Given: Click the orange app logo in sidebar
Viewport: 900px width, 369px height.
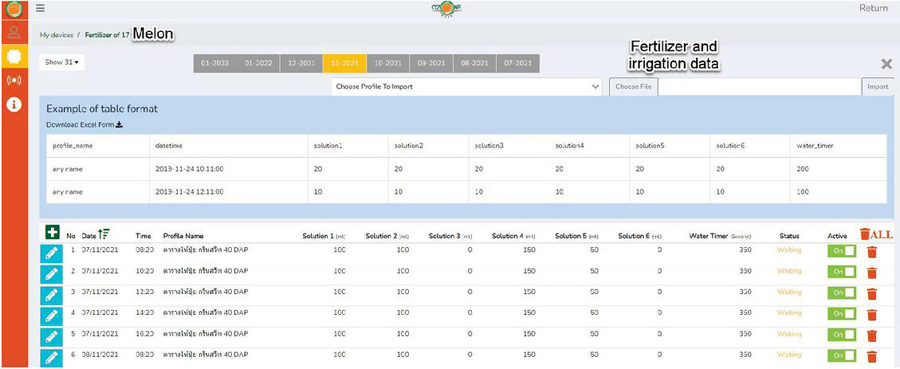Looking at the screenshot, I should (14, 9).
